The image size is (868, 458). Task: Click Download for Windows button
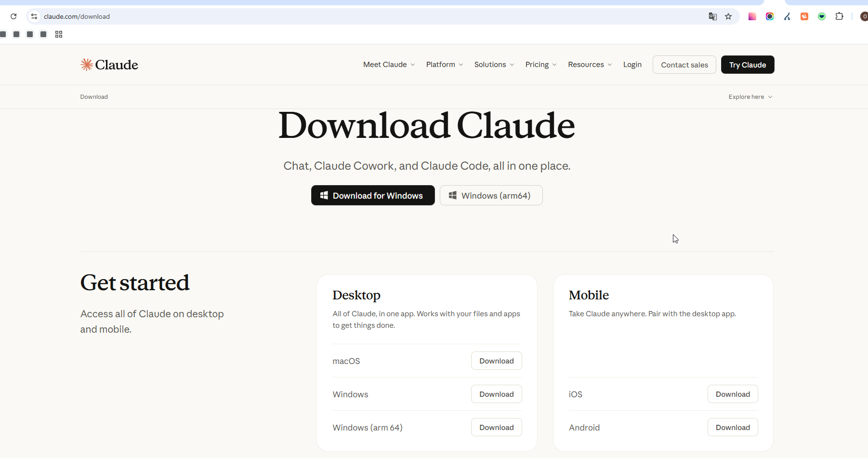[x=373, y=195]
